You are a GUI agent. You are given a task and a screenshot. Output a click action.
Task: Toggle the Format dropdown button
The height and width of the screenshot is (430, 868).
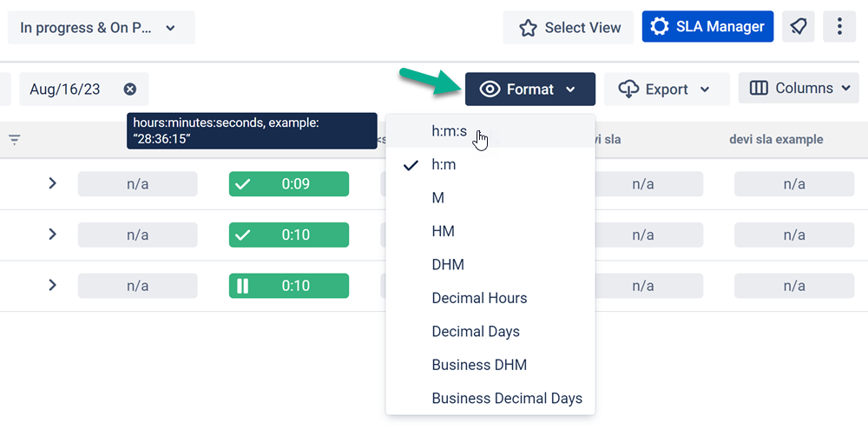click(529, 89)
